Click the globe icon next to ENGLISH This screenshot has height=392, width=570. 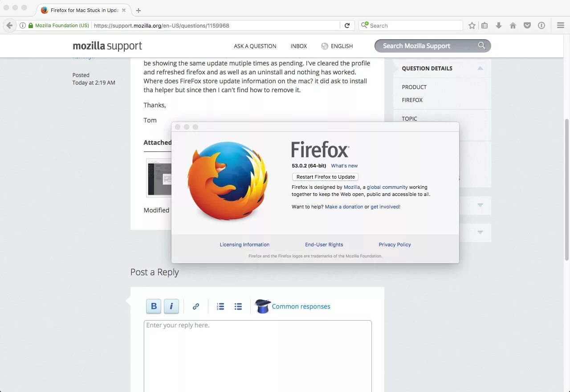325,46
